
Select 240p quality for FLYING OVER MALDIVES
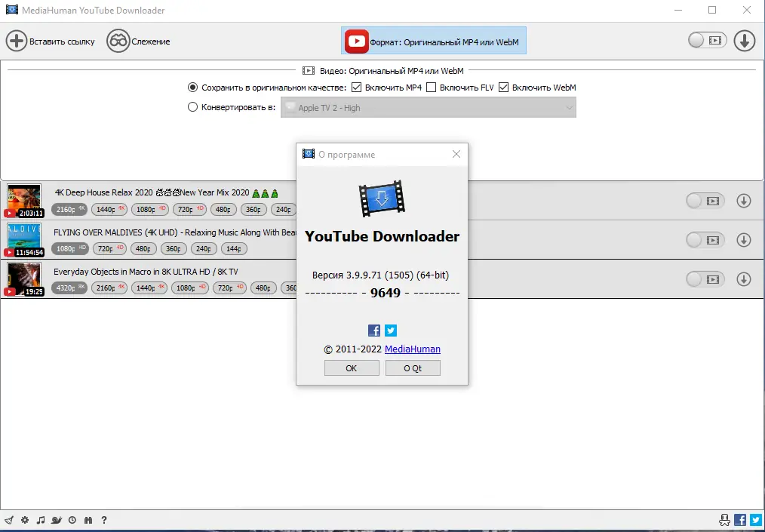tap(204, 248)
